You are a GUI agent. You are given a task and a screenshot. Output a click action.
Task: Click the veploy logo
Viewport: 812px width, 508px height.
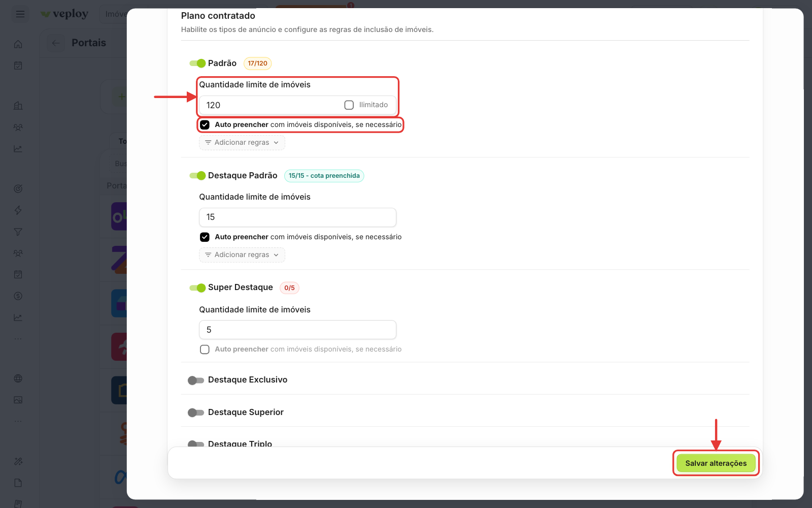tap(64, 14)
